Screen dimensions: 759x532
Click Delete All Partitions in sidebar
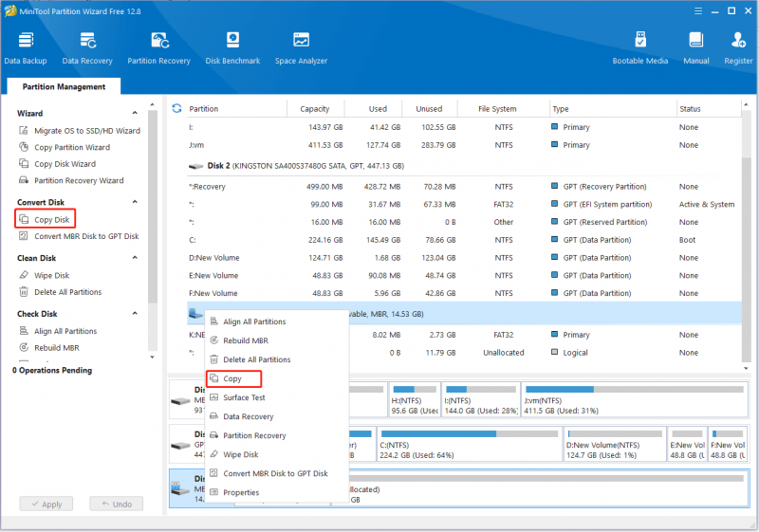tap(60, 292)
